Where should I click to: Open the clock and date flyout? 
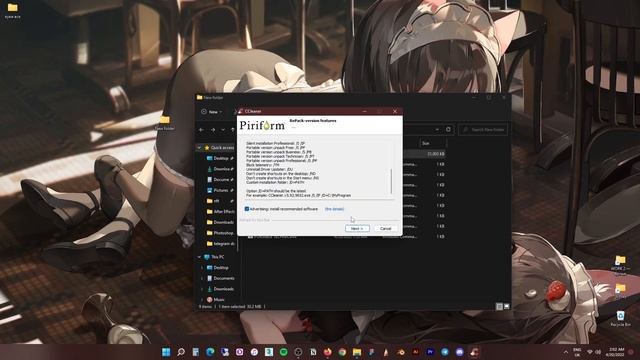pyautogui.click(x=616, y=352)
